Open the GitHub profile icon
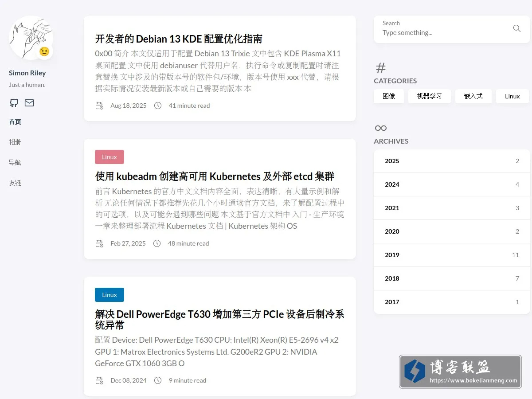 (x=14, y=103)
